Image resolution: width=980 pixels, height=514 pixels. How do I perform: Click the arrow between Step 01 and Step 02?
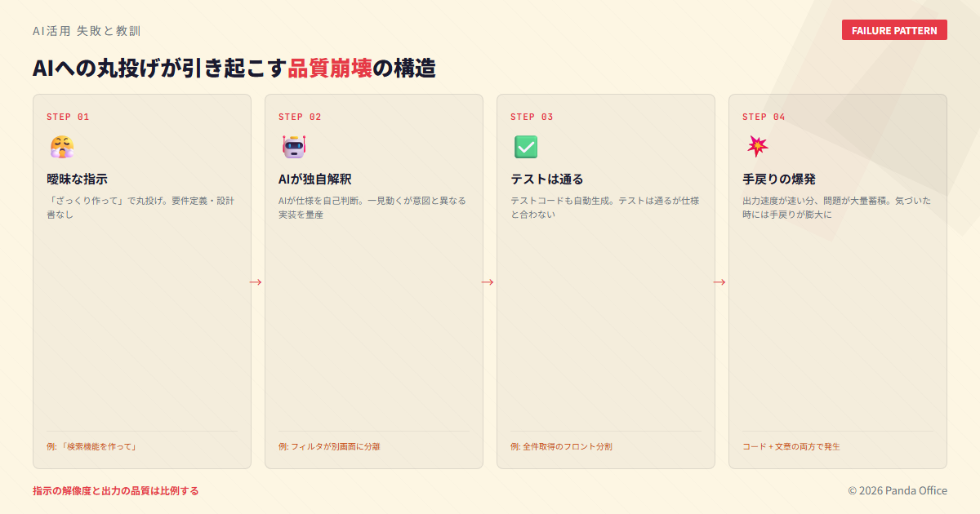pyautogui.click(x=256, y=282)
